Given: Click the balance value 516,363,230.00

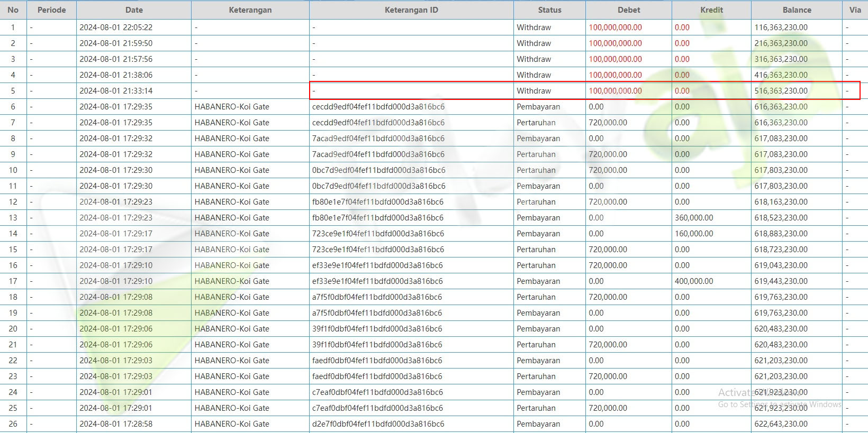Looking at the screenshot, I should click(781, 91).
